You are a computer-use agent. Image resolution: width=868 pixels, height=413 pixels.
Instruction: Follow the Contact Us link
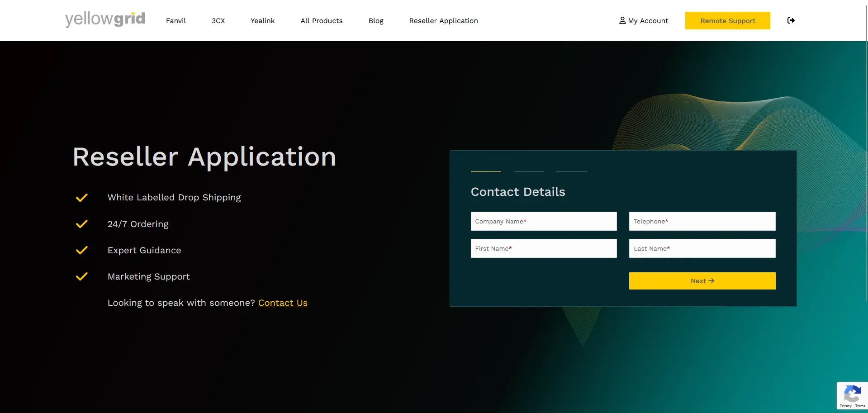coord(283,303)
